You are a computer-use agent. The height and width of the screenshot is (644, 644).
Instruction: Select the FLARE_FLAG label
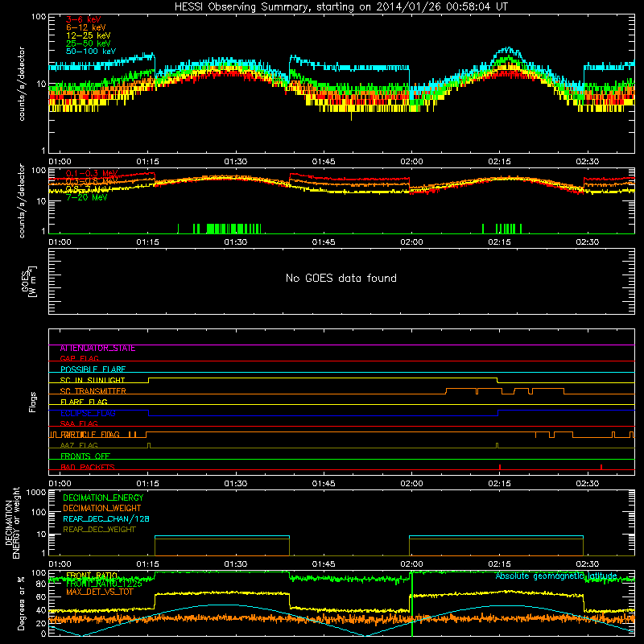84,402
